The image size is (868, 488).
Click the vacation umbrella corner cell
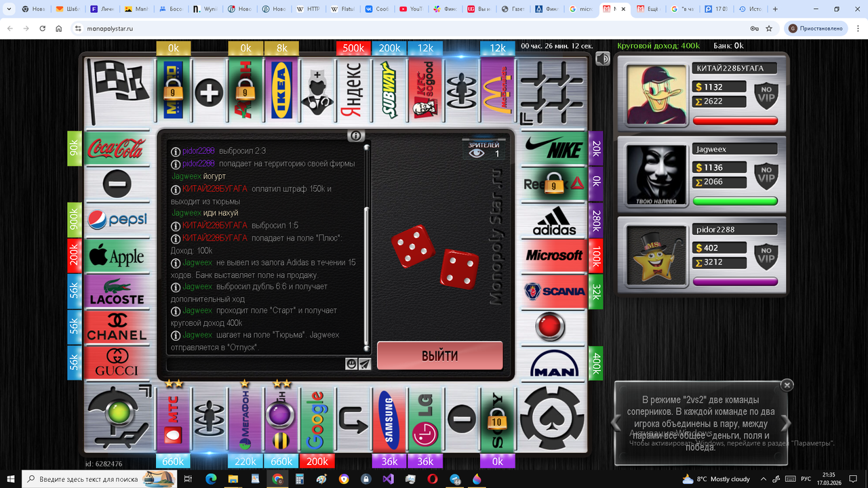point(119,419)
